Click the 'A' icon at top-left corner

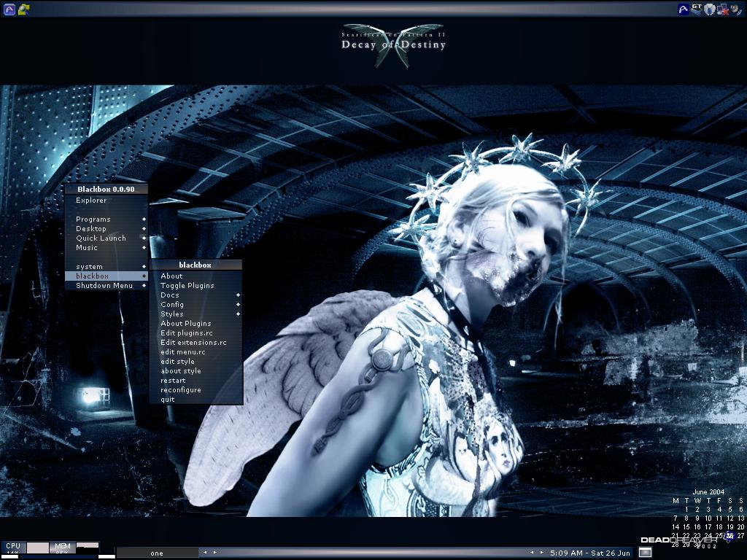pyautogui.click(x=9, y=9)
